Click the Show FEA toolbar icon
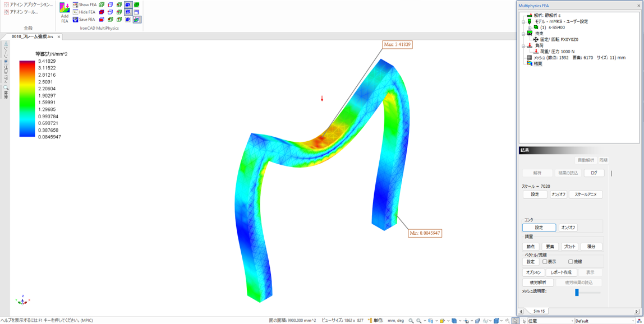The height and width of the screenshot is (324, 644). [x=76, y=4]
